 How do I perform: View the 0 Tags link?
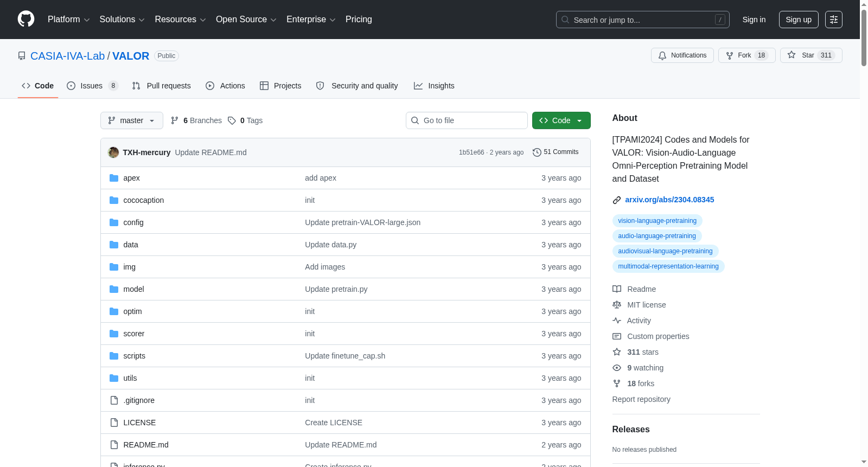point(245,120)
